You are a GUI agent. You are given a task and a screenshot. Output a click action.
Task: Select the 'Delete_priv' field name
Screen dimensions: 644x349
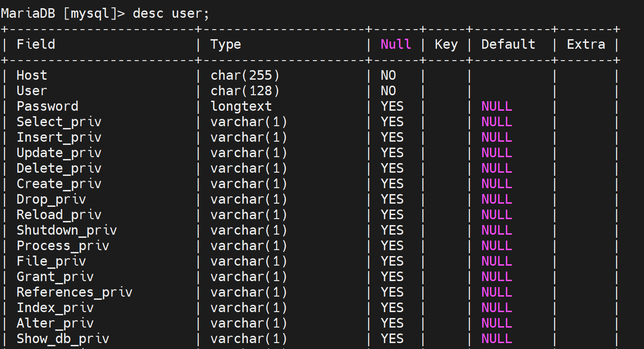(x=59, y=168)
